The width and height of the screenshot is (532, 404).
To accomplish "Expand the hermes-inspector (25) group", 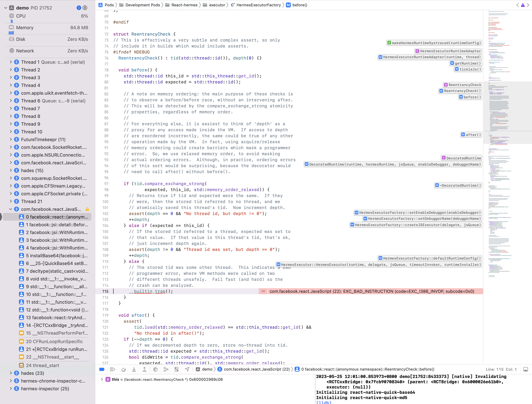I will [11, 389].
